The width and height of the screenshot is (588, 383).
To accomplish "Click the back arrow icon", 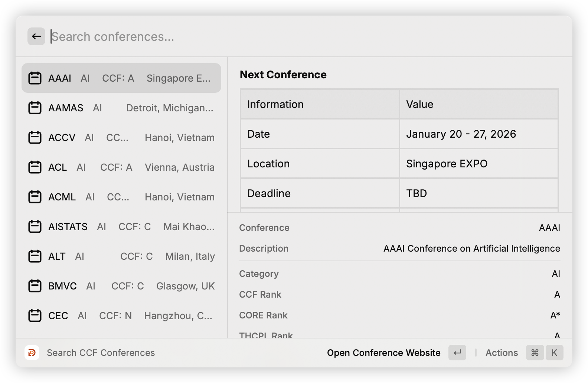I will (x=36, y=36).
